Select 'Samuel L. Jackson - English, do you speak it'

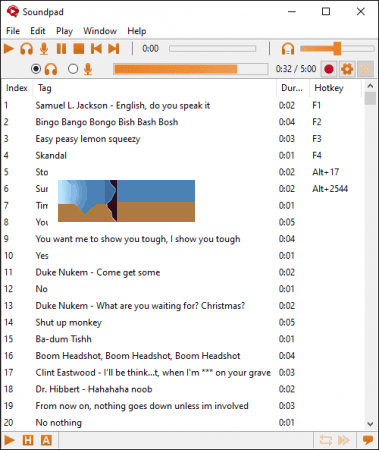click(182, 106)
